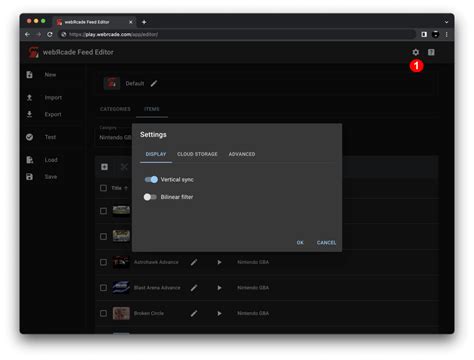Click the webRcade logo in header
This screenshot has width=474, height=360.
(x=33, y=52)
